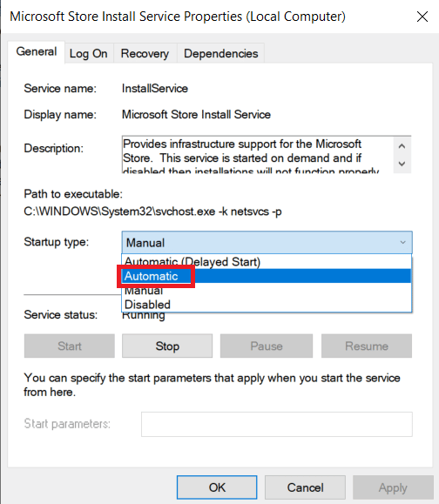This screenshot has width=439, height=504.
Task: Click the grayed Start service button
Action: pyautogui.click(x=70, y=346)
